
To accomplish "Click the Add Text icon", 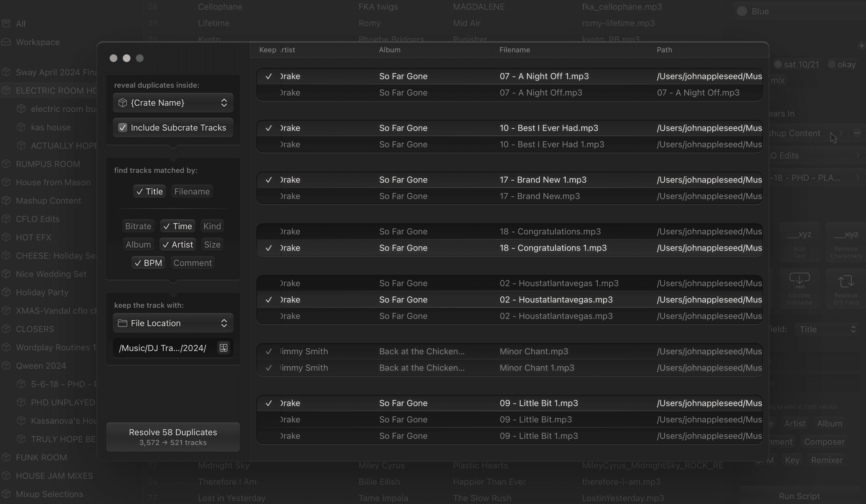I will (799, 234).
